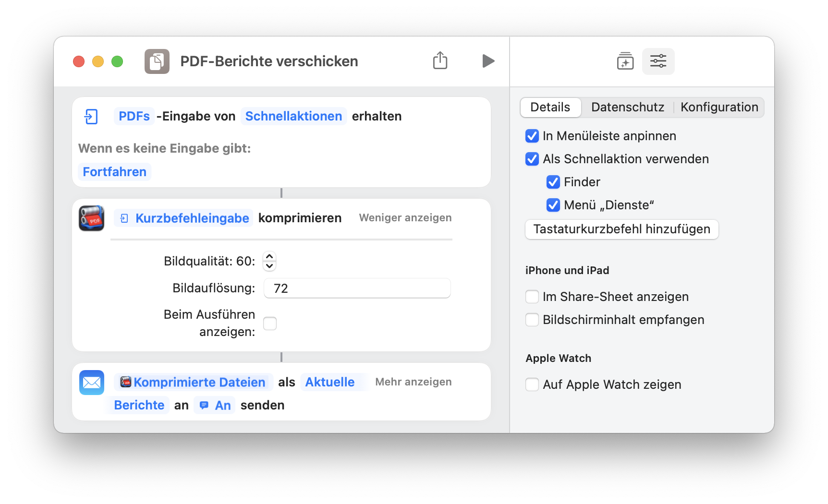This screenshot has width=828, height=504.
Task: Click the PDF Squeezer app icon
Action: coord(92,218)
